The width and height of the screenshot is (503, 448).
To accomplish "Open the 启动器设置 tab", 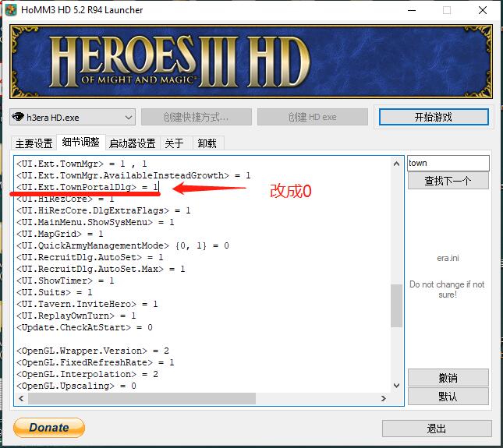I will 132,143.
